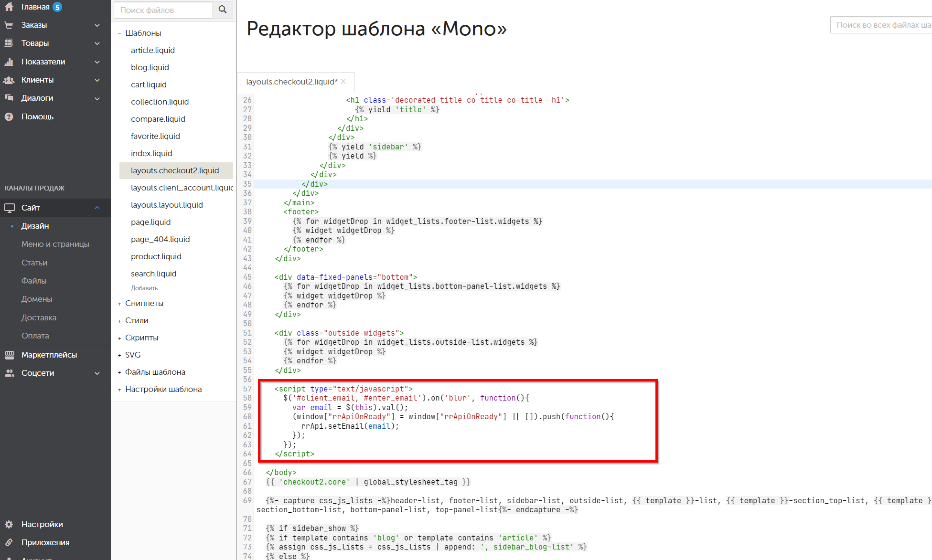Screen dimensions: 932x560
Task: Focus the Поиск файлов input field
Action: click(163, 10)
